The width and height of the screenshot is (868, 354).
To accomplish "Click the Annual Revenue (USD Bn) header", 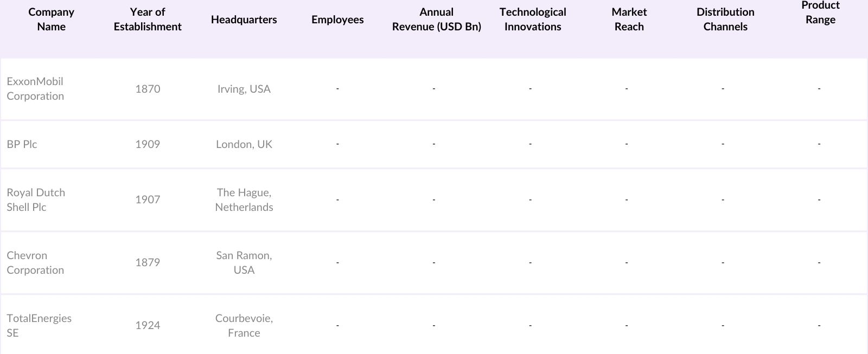I will pyautogui.click(x=436, y=20).
